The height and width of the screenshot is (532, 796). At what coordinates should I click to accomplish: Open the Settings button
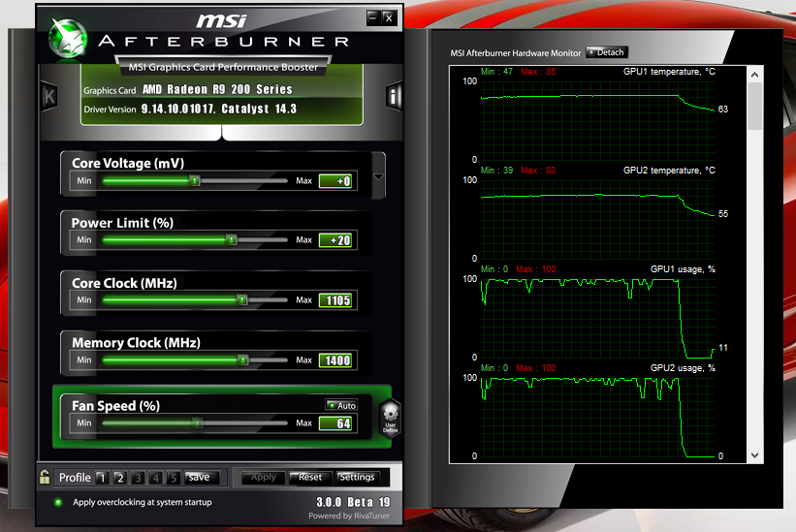pos(357,477)
